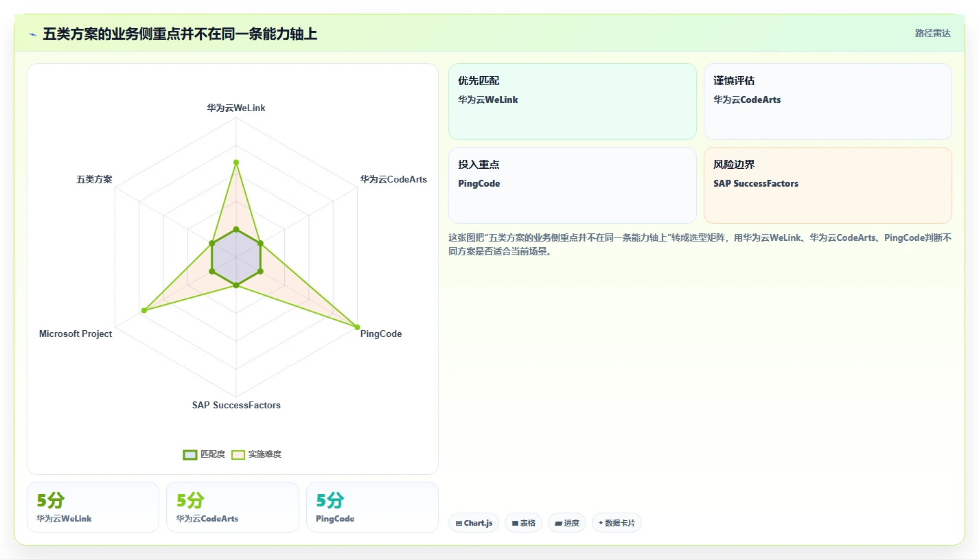Click the Microsoft Project radar axis label

point(76,334)
